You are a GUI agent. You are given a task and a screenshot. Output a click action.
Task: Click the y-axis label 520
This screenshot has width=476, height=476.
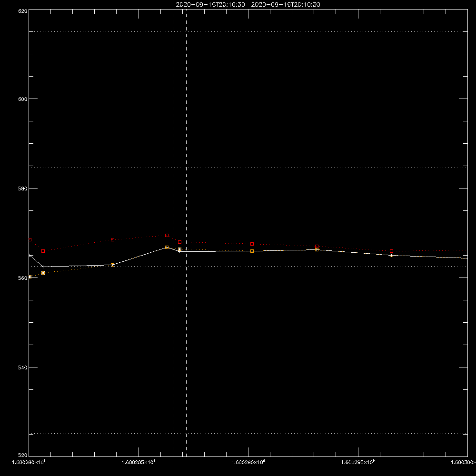(23, 455)
